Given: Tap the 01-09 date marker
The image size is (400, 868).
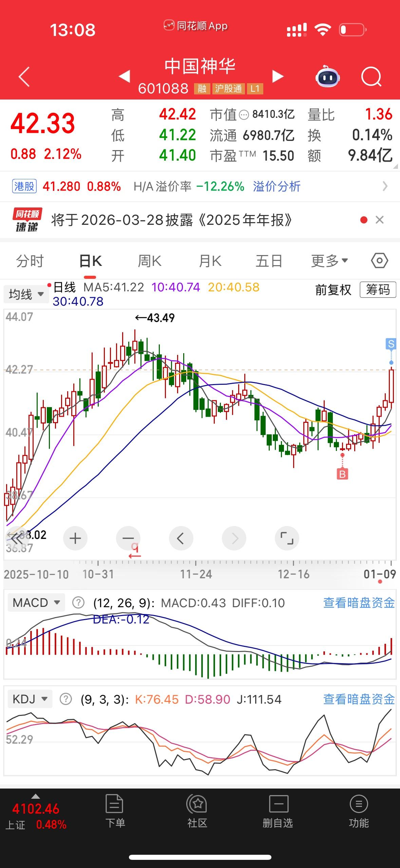Looking at the screenshot, I should 380,574.
